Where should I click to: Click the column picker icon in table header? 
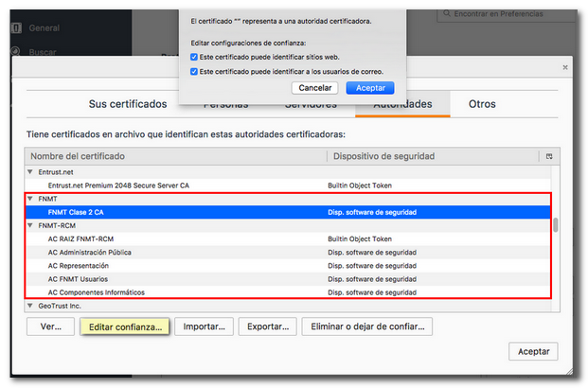(x=548, y=155)
